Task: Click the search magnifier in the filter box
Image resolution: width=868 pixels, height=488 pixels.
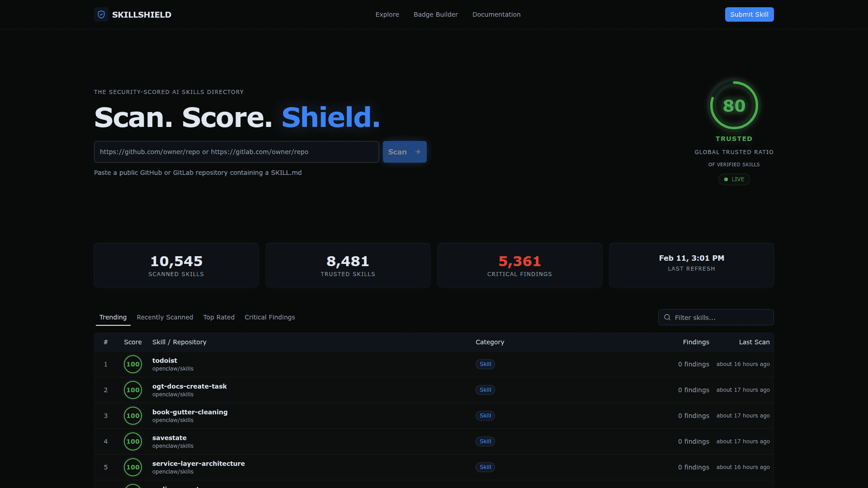Action: [667, 317]
